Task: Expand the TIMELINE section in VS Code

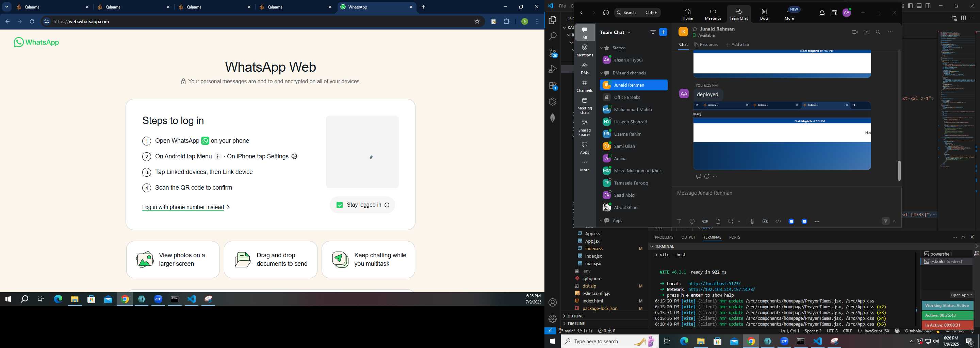Action: tap(576, 324)
